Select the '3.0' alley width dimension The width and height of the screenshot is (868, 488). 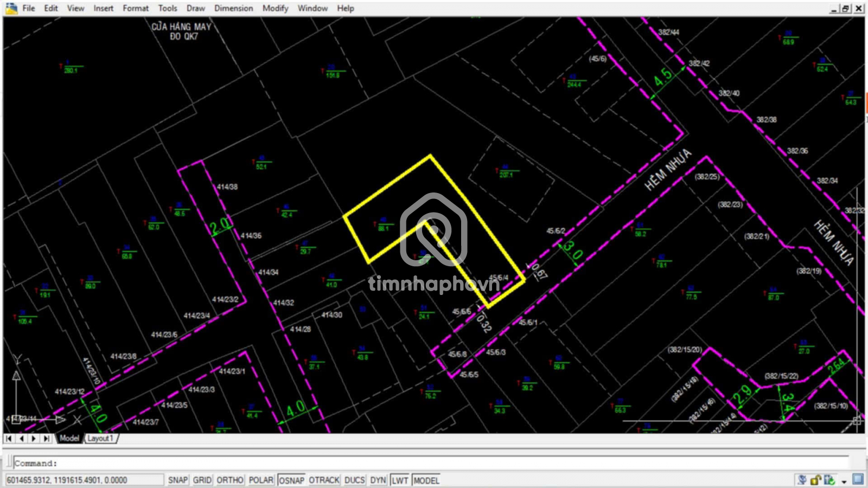573,251
